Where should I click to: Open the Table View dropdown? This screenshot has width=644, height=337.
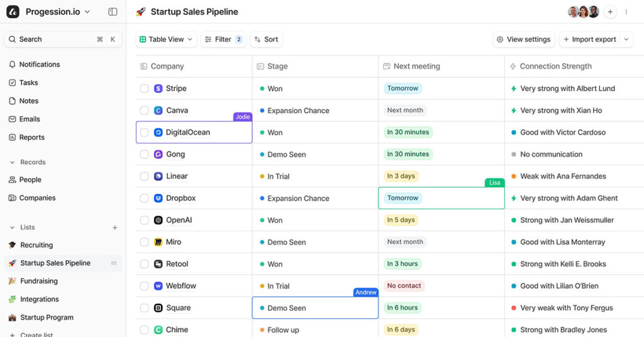point(166,40)
